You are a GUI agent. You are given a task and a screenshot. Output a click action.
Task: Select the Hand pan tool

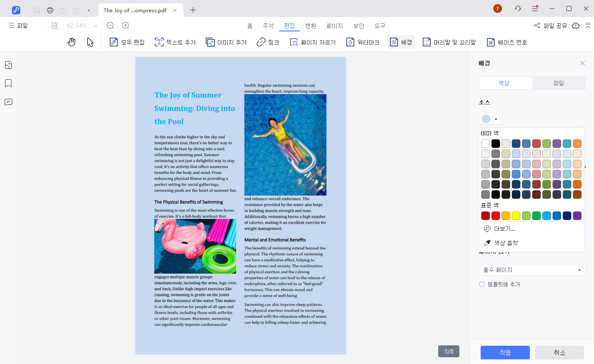(72, 42)
